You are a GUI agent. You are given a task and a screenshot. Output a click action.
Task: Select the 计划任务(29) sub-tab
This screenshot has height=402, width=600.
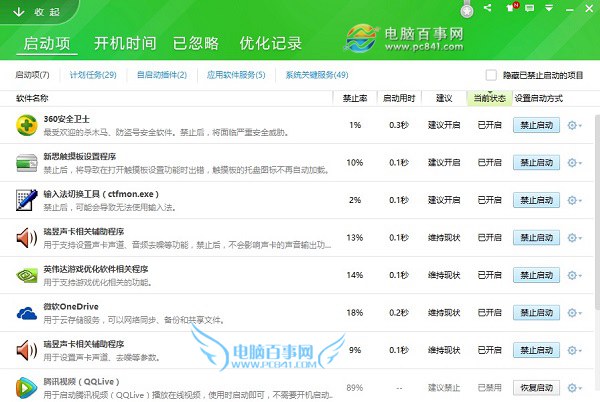pos(94,75)
